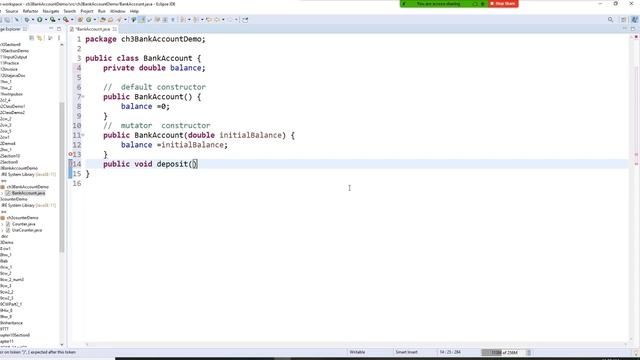Click the Smart Insert status bar entry

click(407, 352)
